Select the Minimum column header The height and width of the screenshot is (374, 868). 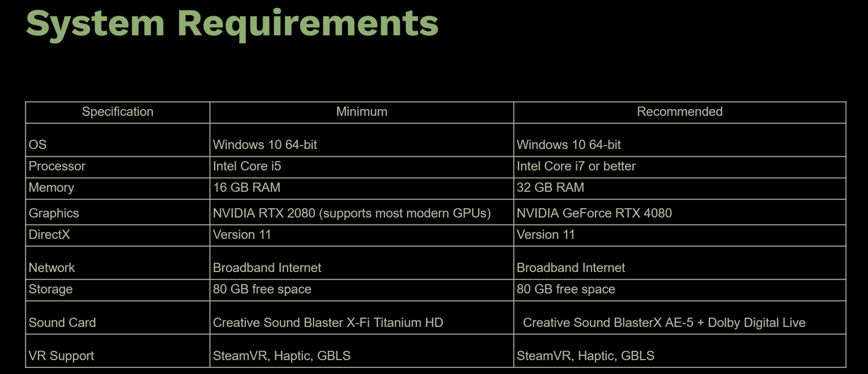[x=362, y=112]
